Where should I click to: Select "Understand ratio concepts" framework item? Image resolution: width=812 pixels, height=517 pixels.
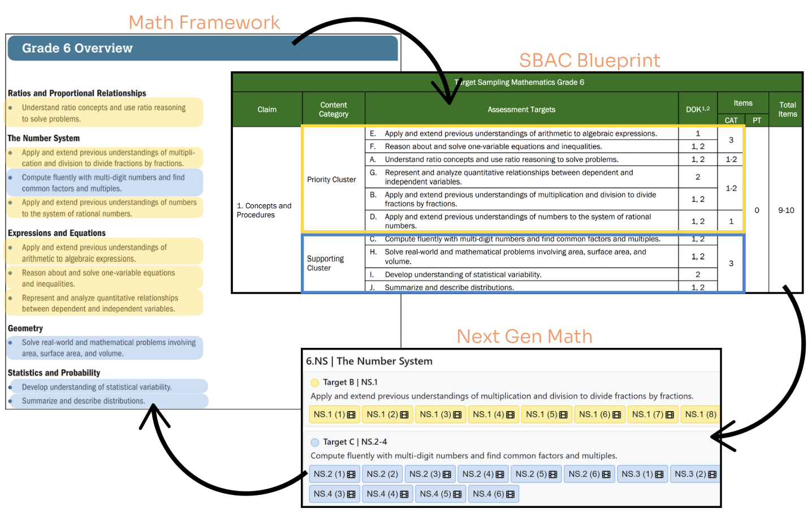point(103,113)
